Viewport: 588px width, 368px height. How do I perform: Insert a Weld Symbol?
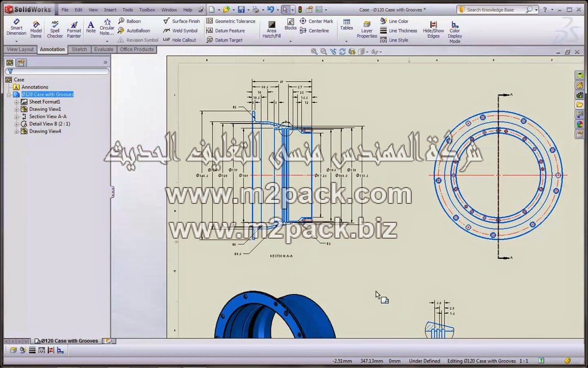pyautogui.click(x=180, y=31)
